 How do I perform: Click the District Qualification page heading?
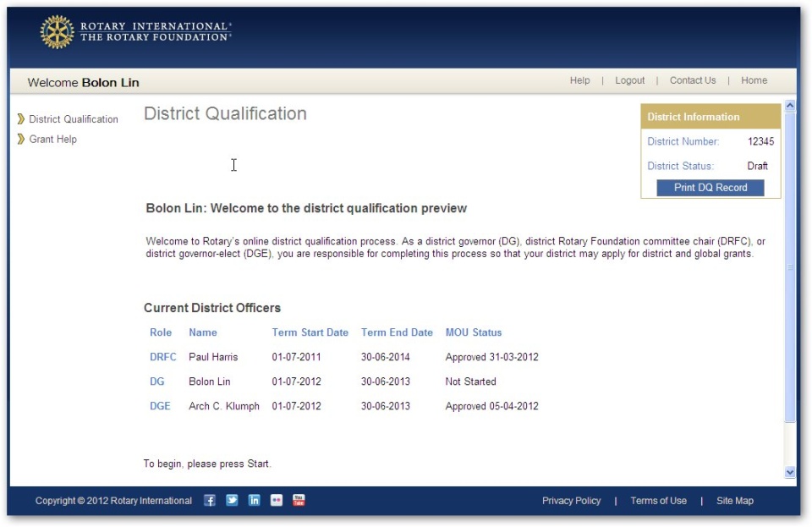[225, 113]
